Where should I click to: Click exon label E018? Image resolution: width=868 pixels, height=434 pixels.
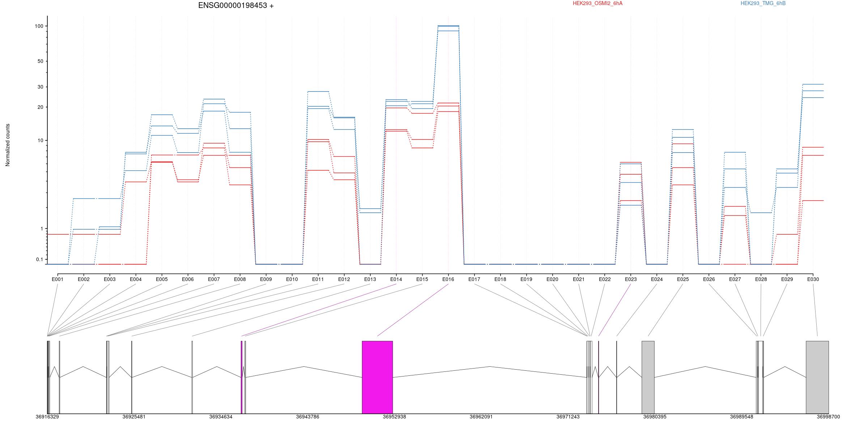500,279
